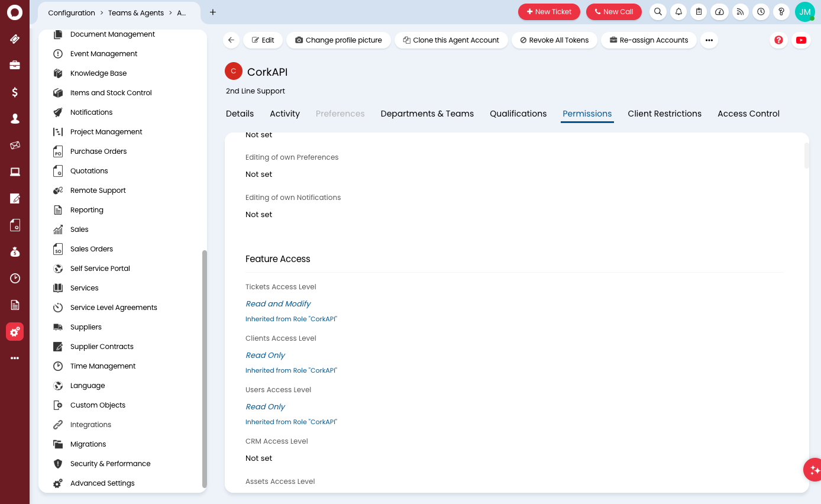Viewport: 821px width, 504px height.
Task: Click Re-assign Accounts
Action: coord(649,40)
